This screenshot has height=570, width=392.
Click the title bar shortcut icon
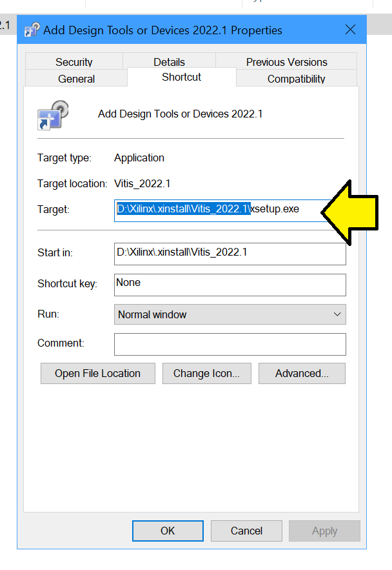[x=32, y=30]
